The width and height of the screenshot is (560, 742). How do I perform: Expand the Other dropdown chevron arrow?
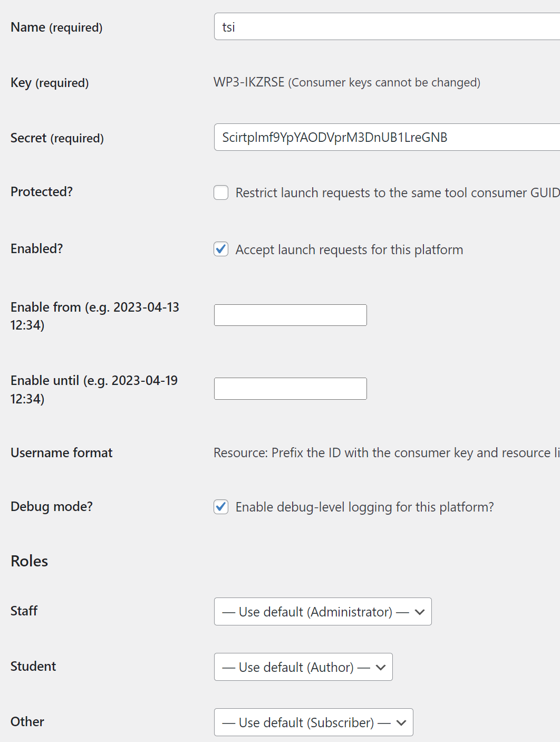401,722
